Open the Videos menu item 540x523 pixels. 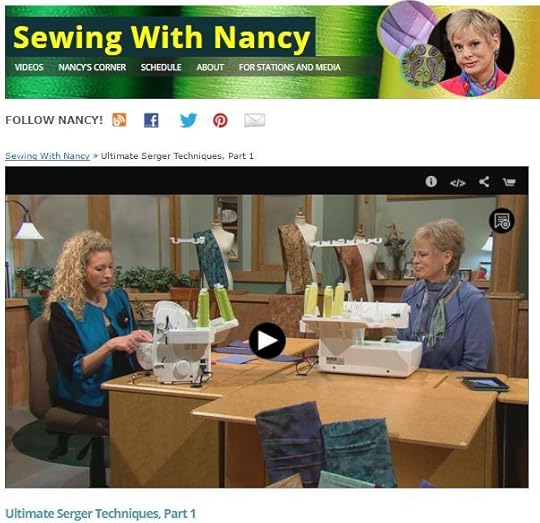click(29, 67)
